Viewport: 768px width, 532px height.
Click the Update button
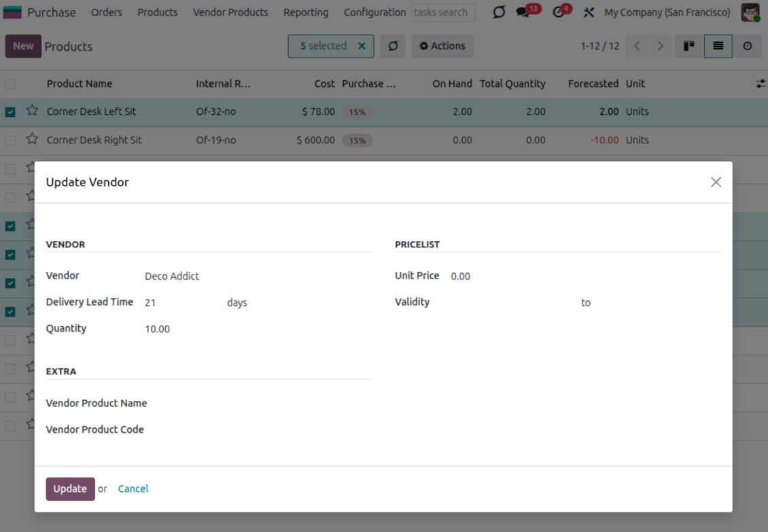(x=70, y=489)
